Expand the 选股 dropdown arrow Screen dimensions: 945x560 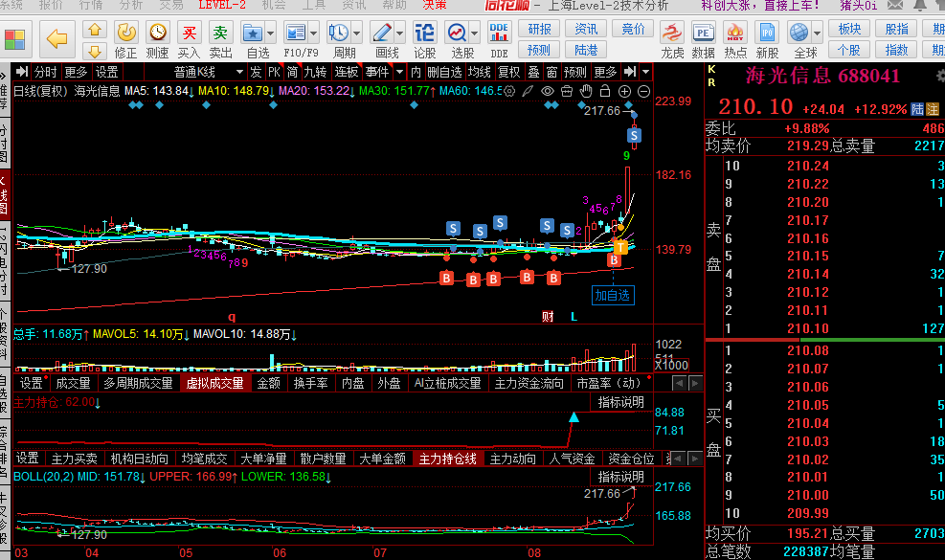475,34
